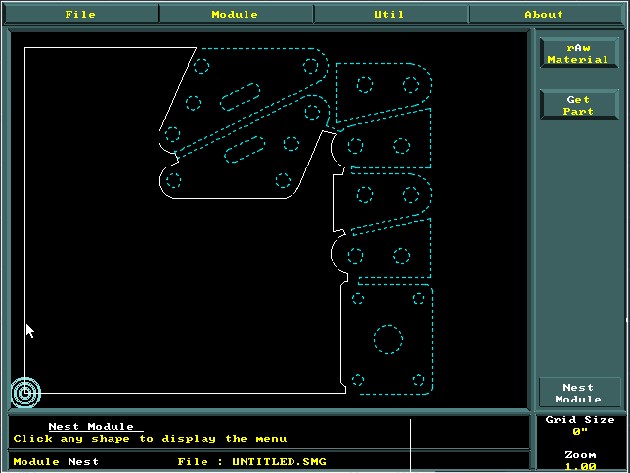Click the Get Part button
630x473 pixels.
click(578, 105)
